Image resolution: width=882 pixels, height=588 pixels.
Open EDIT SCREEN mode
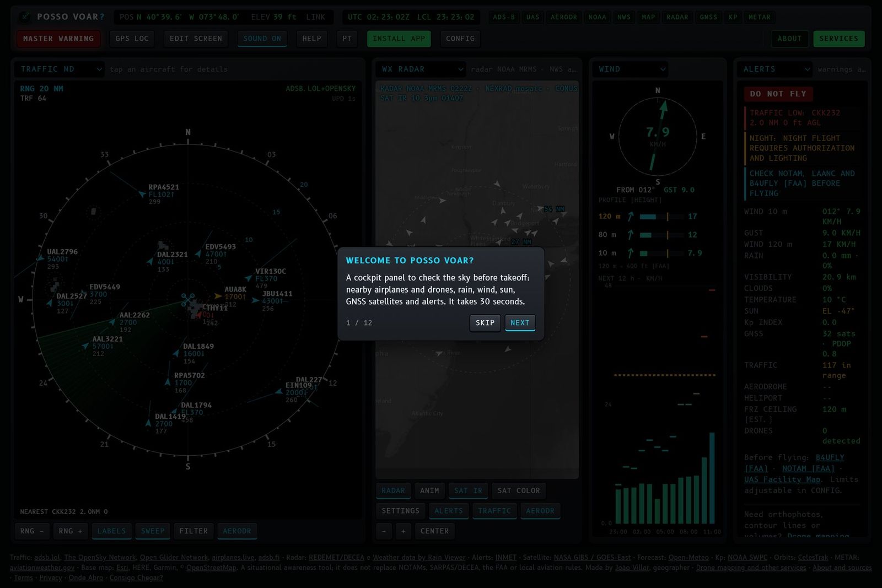(x=196, y=39)
